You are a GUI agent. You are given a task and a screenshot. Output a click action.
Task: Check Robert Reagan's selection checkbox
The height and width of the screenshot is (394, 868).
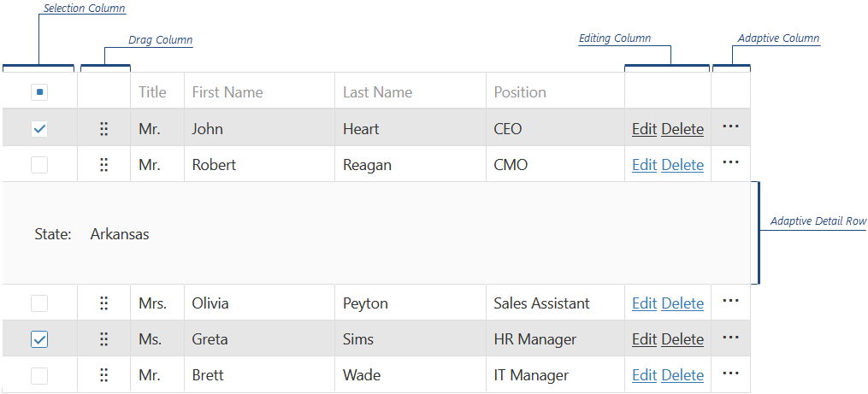(39, 165)
